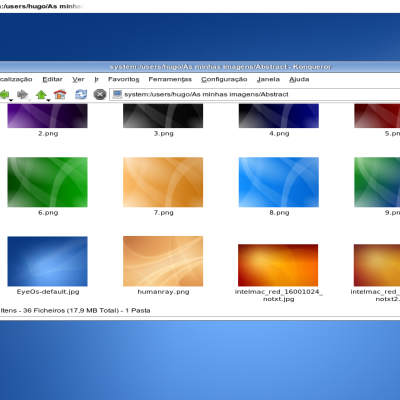
Task: Click the 7.png file name
Action: (163, 213)
